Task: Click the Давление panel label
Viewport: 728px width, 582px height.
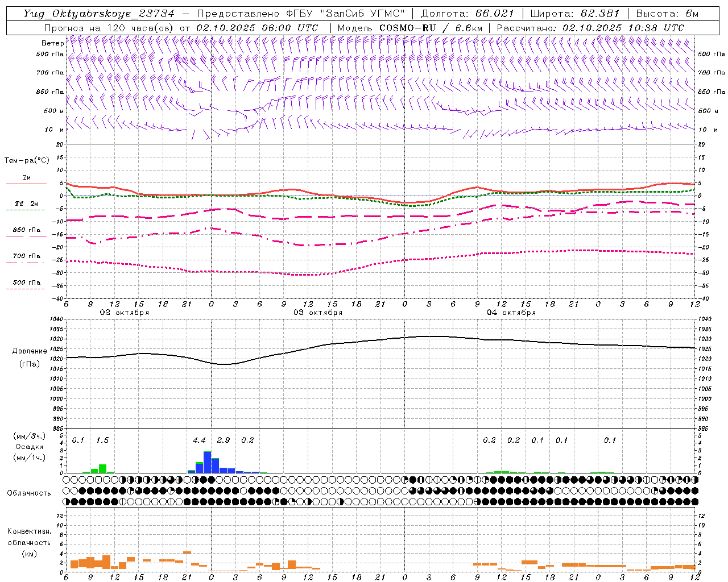Action: point(28,351)
